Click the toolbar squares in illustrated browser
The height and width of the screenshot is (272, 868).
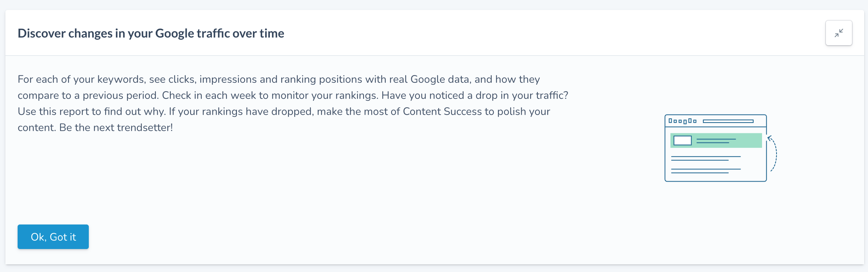point(682,121)
